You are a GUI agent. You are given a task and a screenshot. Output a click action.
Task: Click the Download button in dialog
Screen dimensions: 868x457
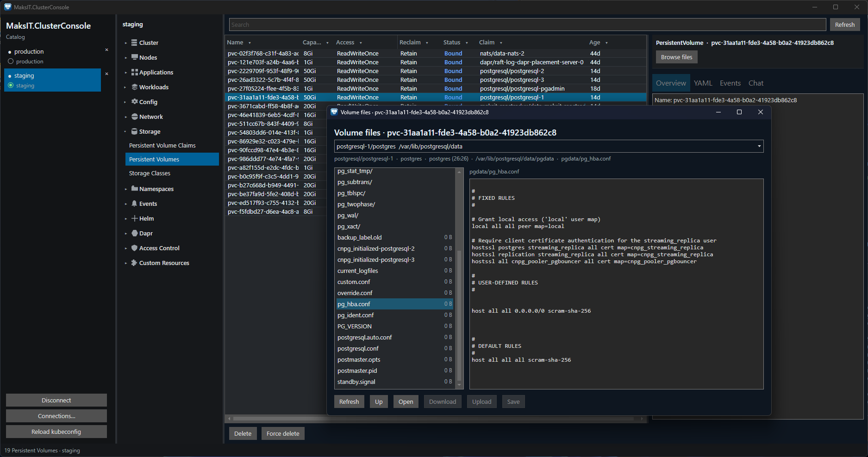[443, 401]
